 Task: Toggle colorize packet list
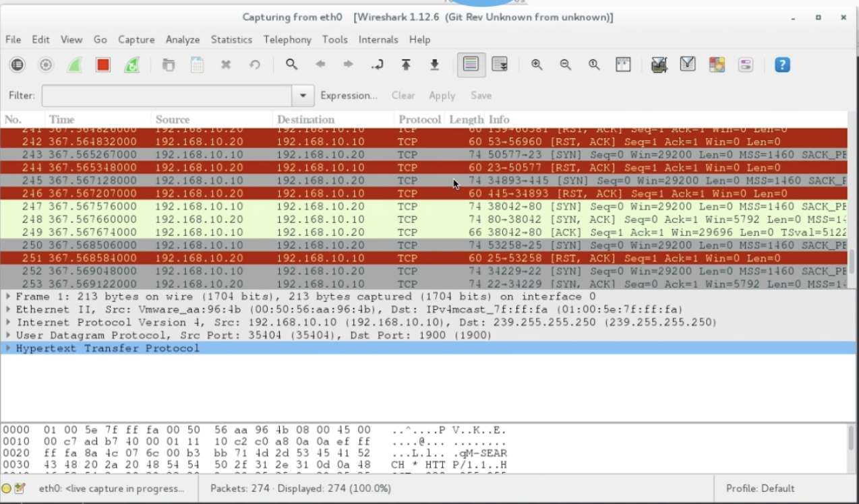471,65
